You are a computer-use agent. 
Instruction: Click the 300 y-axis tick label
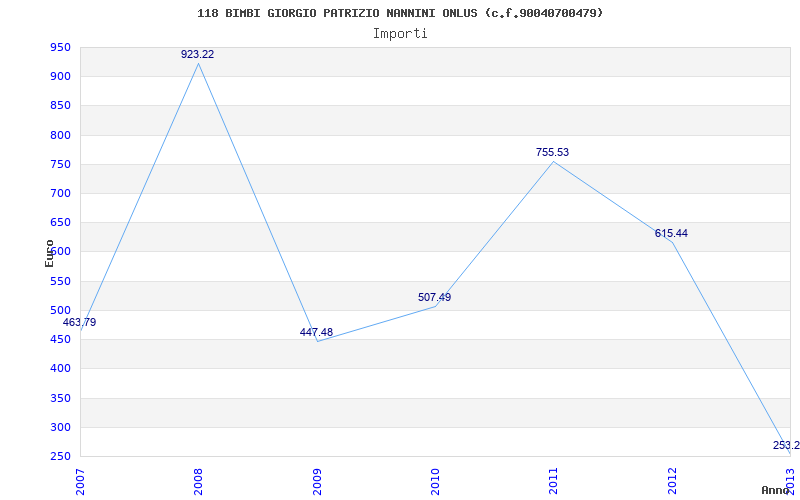point(60,427)
